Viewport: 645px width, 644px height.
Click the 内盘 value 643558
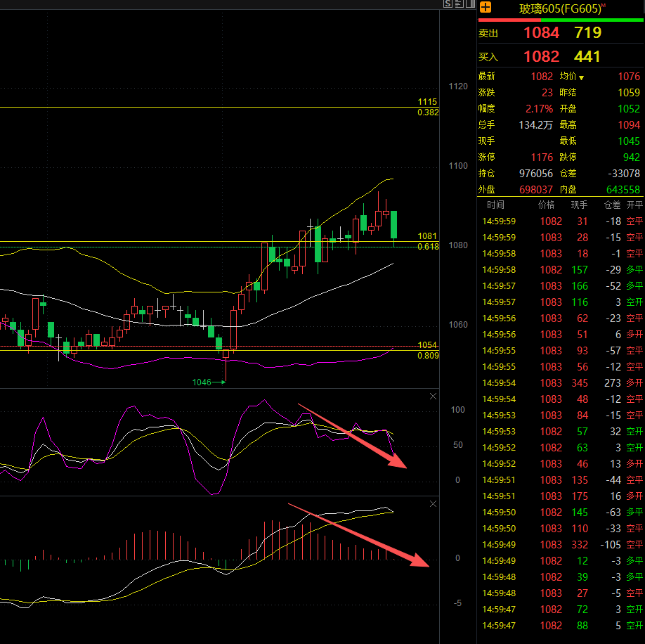tap(623, 189)
